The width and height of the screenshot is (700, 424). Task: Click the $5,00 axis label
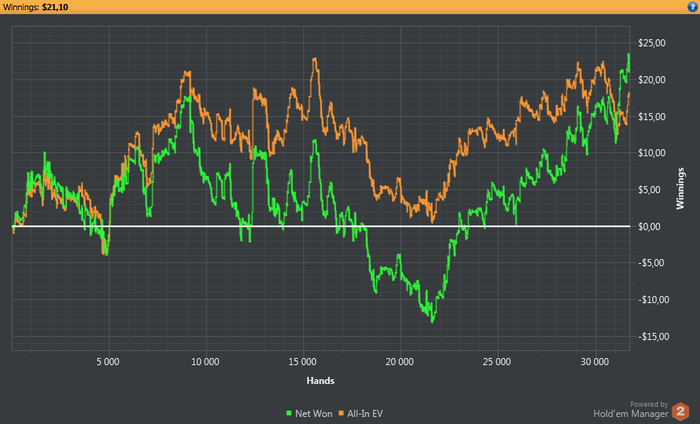649,190
